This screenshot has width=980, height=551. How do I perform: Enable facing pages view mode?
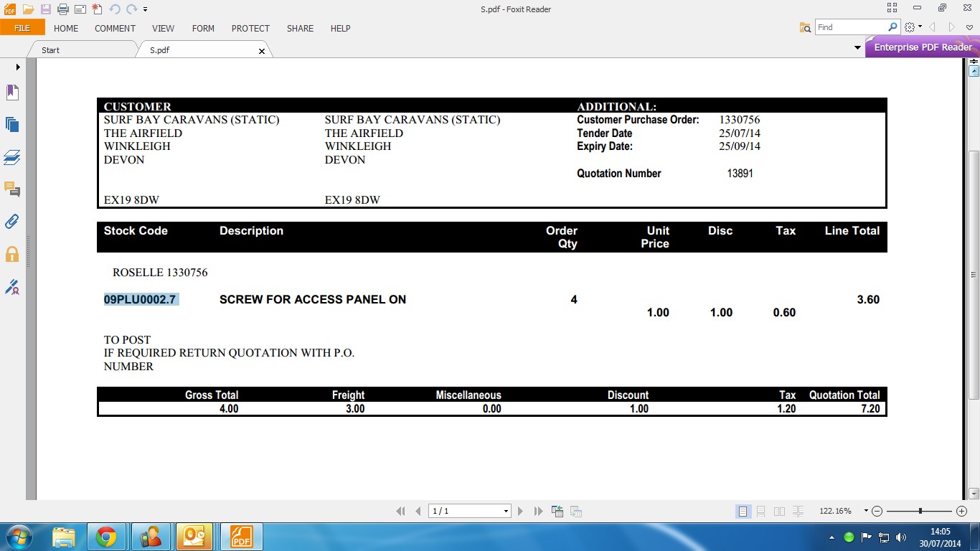tap(779, 512)
